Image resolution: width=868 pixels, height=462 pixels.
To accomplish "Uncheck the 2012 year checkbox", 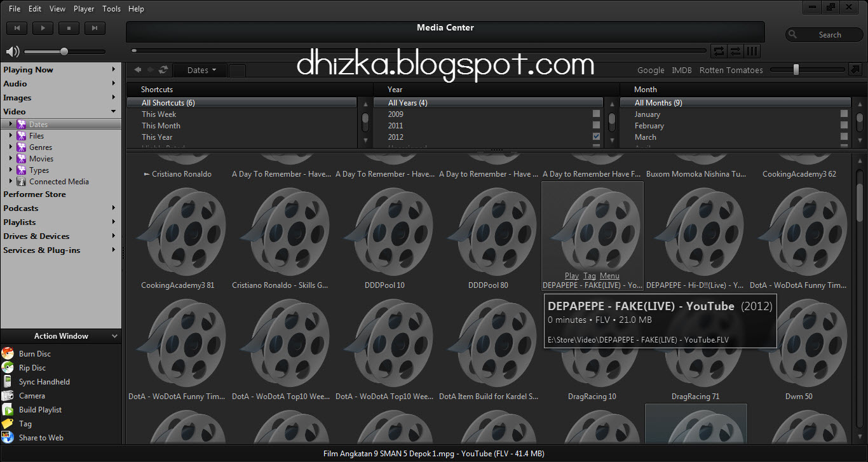I will pyautogui.click(x=596, y=137).
